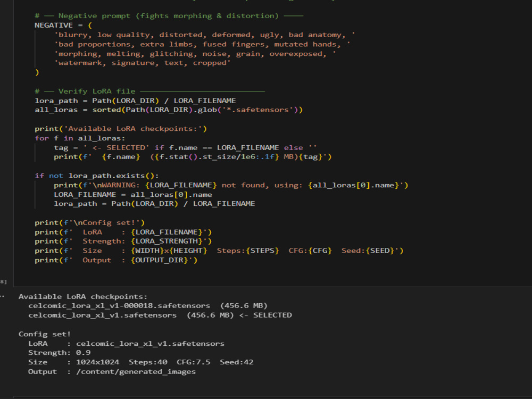Click the string starting 'morphing, melting, glitching'
532x399 pixels.
(195, 54)
